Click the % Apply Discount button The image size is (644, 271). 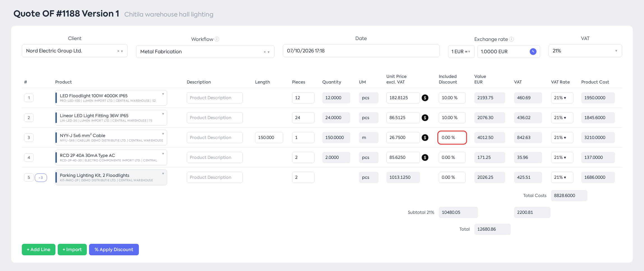coord(114,250)
